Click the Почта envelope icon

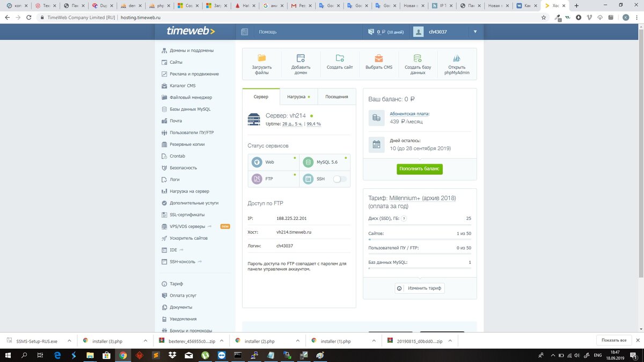tap(165, 121)
